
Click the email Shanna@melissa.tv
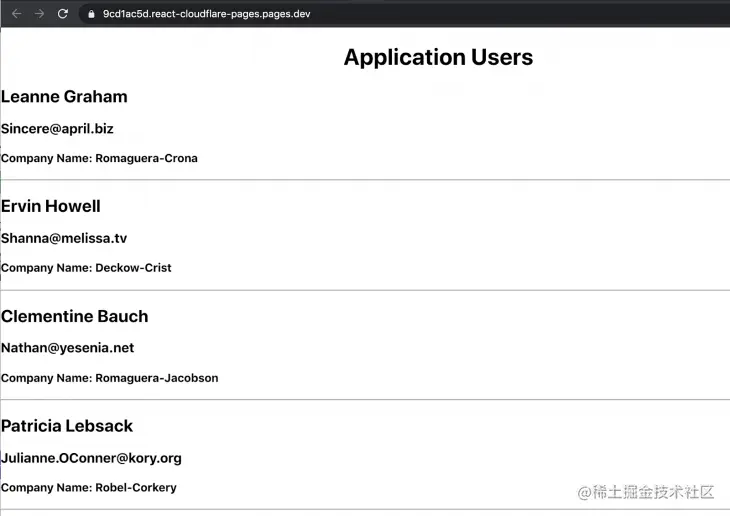64,238
